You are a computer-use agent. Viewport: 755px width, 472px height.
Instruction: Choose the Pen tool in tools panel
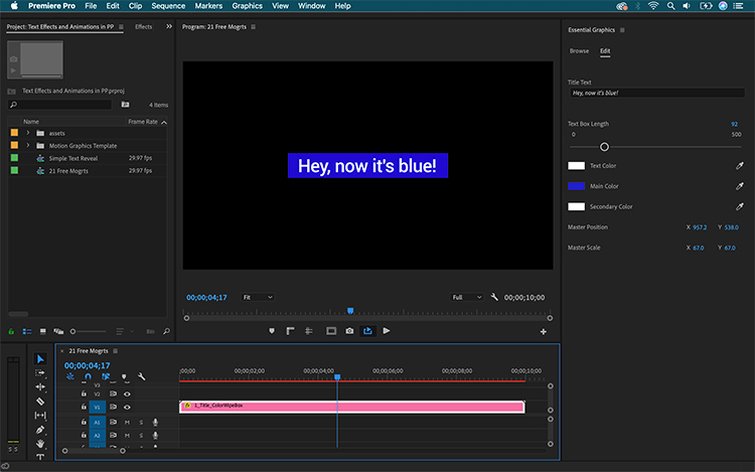point(41,429)
